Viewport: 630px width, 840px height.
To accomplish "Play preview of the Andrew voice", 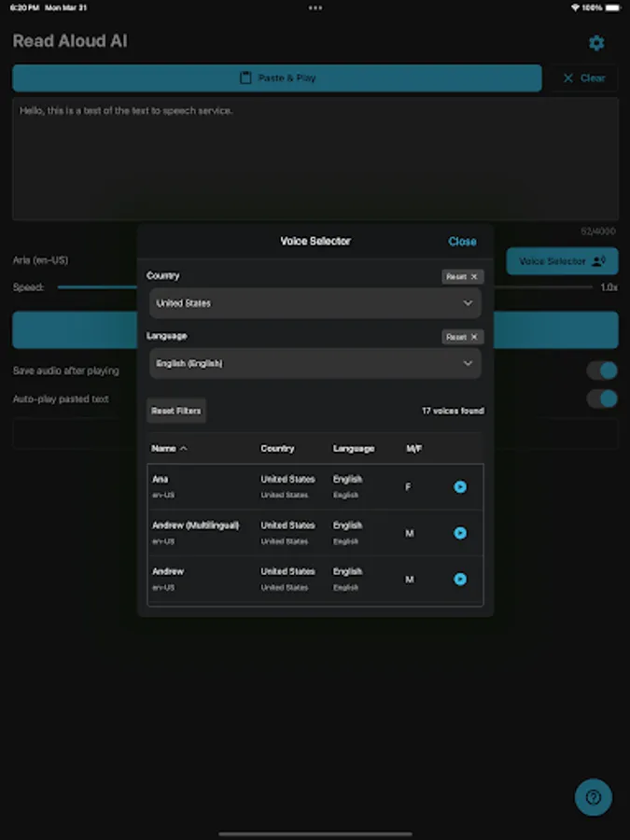I will pyautogui.click(x=460, y=579).
